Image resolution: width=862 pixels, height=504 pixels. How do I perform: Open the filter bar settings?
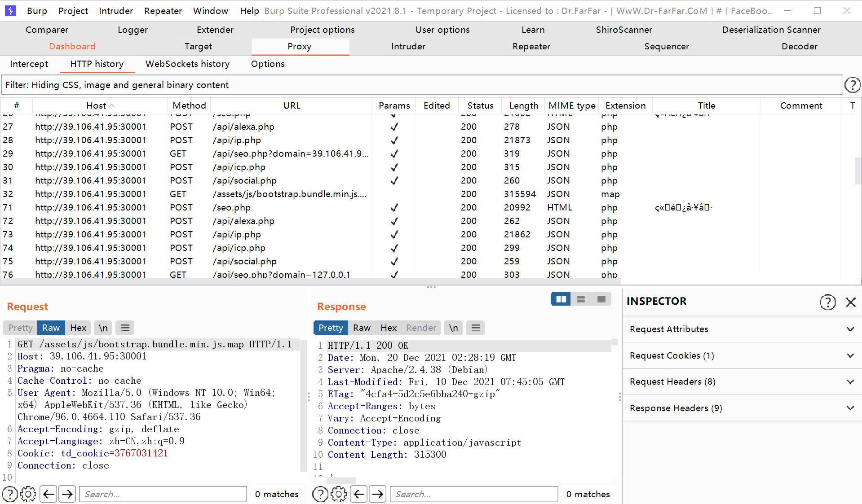click(x=421, y=85)
